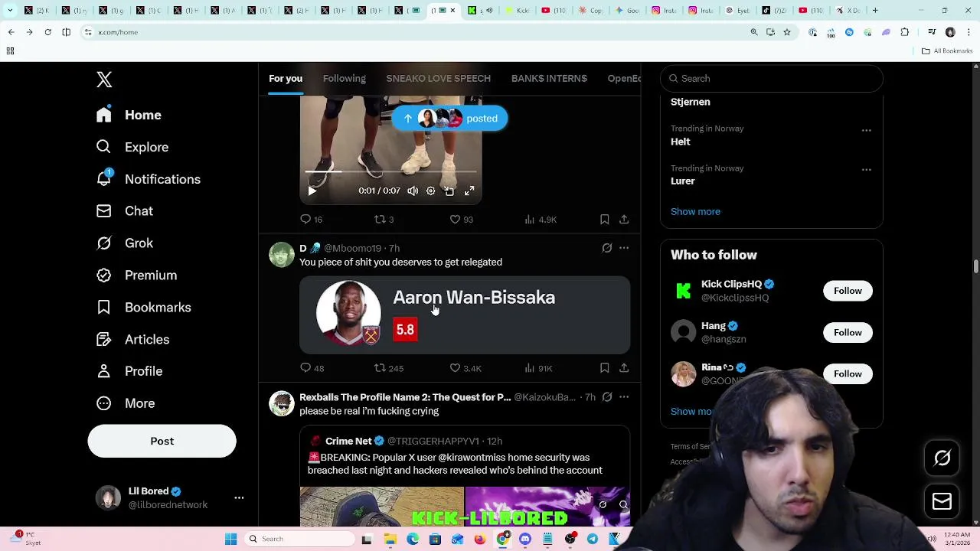The image size is (980, 551).
Task: Expand the More menu in the sidebar
Action: coord(125,403)
